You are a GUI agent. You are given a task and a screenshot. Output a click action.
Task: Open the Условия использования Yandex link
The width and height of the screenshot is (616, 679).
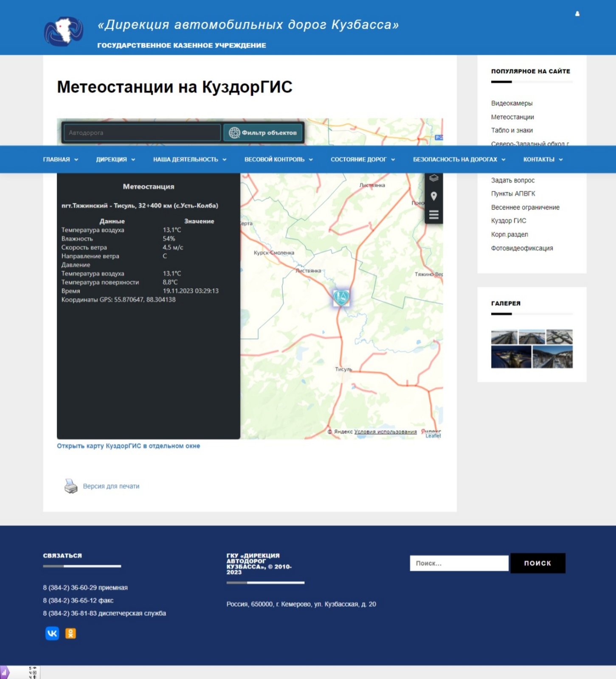(x=385, y=432)
